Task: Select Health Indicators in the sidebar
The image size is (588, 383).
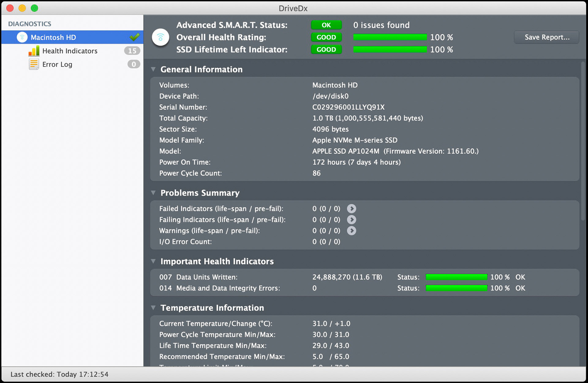Action: [x=70, y=51]
